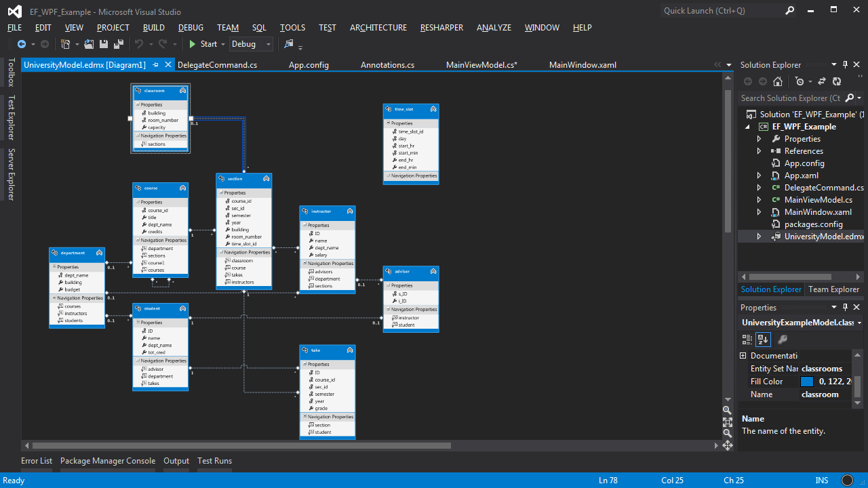Viewport: 868px width, 488px height.
Task: Click the diagram Zoom to Fit icon
Action: 727,422
